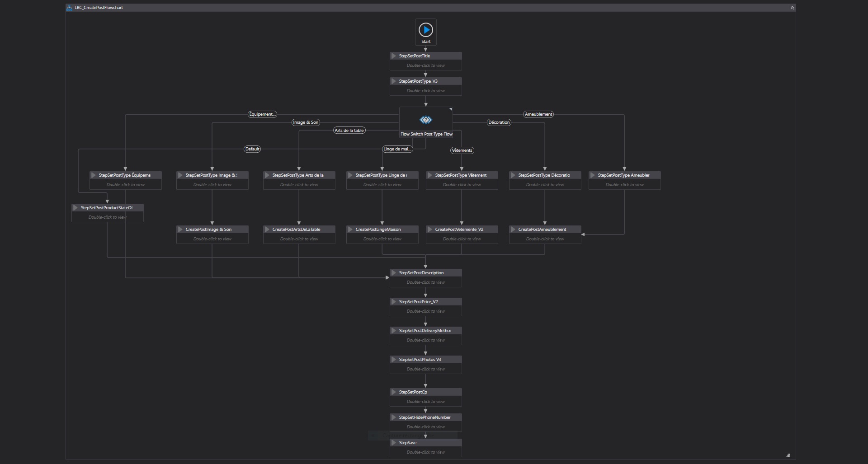The image size is (868, 464).
Task: Click the StepSave activity arrow icon
Action: 394,443
